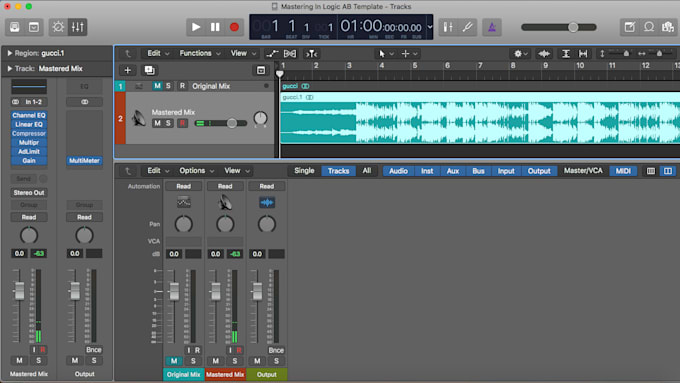
Task: Switch mixer to wide channel strips icon
Action: point(668,171)
